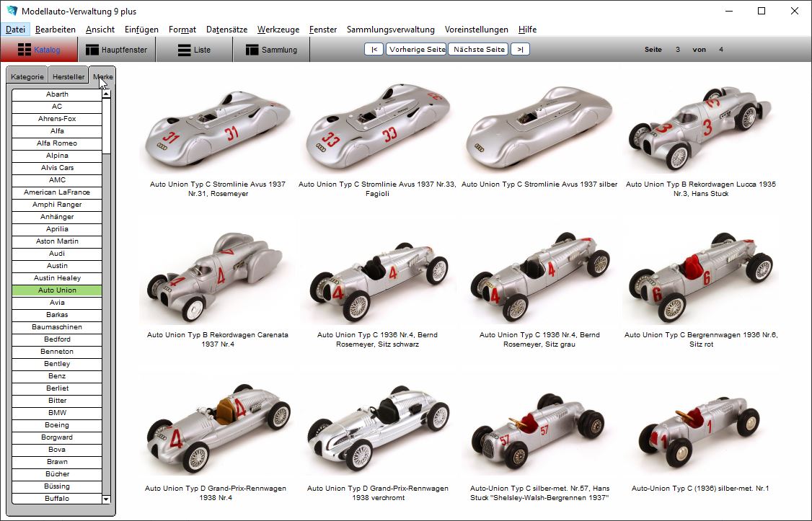Choose BMW in the brand list
Screen dimensions: 812x521
click(x=57, y=413)
